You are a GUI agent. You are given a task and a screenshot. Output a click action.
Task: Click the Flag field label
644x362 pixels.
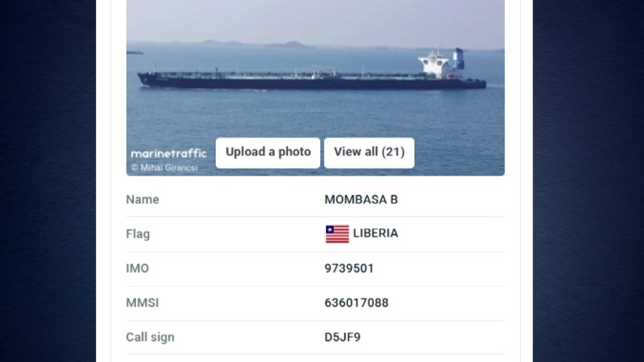point(138,234)
